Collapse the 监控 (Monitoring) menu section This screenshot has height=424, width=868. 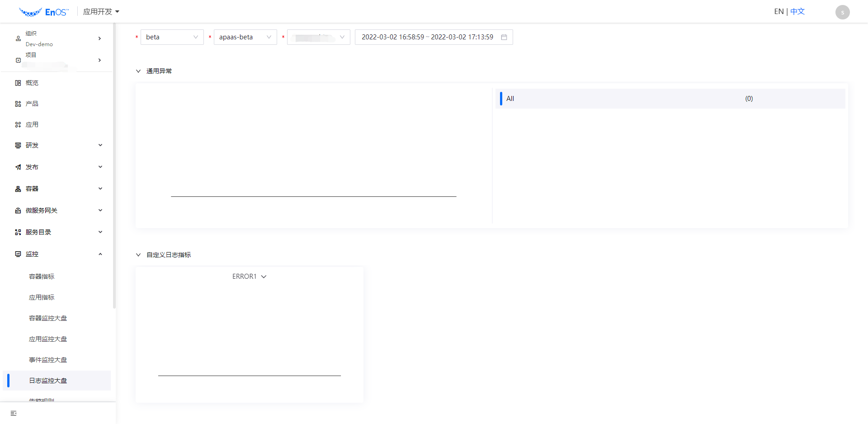[100, 254]
